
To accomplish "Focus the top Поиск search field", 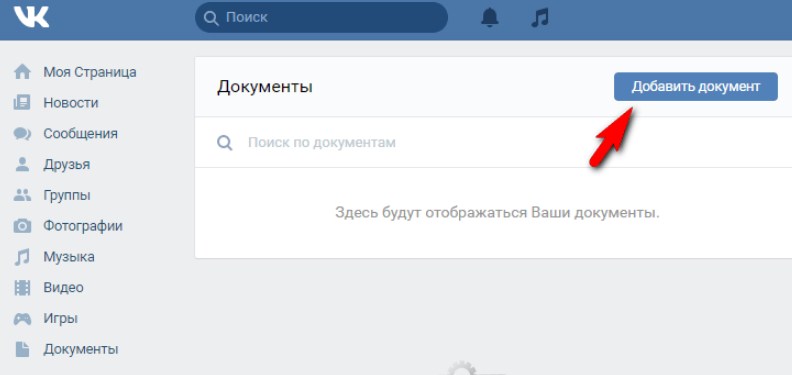I will point(321,18).
